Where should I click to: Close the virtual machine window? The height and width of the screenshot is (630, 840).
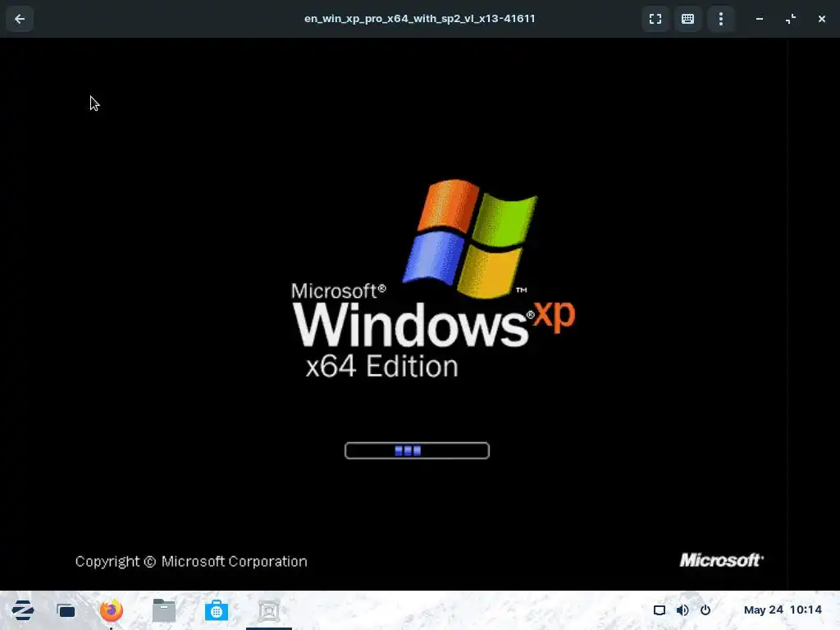click(x=822, y=19)
